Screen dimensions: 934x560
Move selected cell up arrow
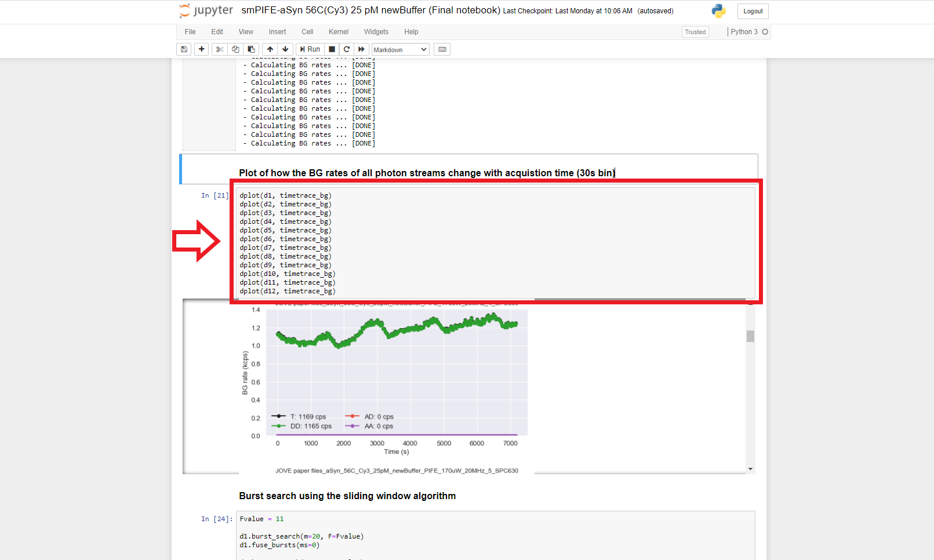point(270,49)
